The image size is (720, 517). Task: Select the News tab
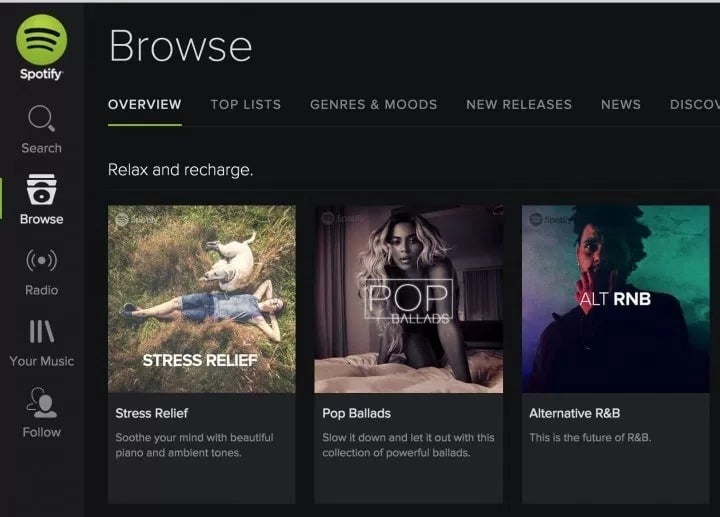621,104
